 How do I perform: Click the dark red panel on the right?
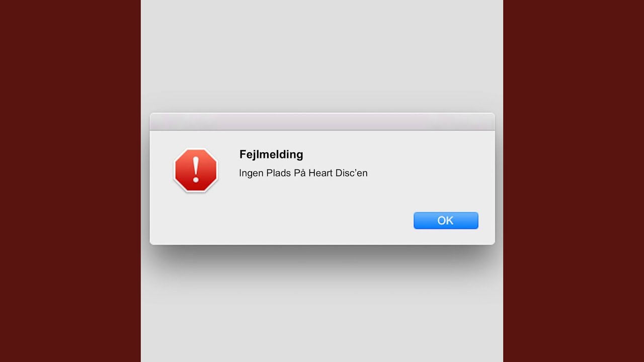pyautogui.click(x=574, y=181)
